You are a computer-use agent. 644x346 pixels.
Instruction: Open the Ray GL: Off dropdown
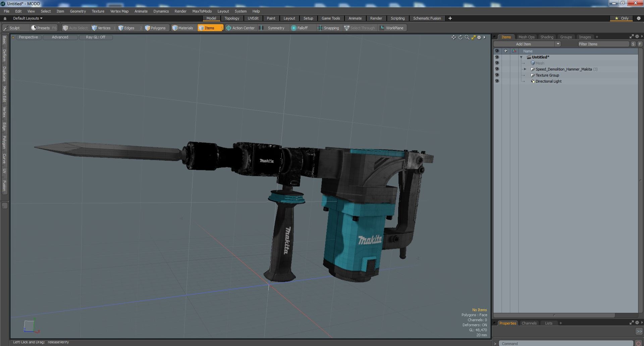coord(96,37)
